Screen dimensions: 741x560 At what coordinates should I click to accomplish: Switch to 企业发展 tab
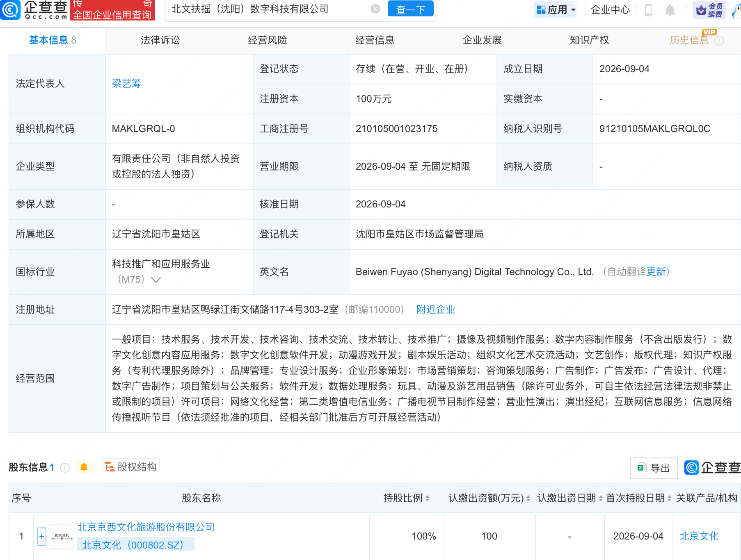point(482,40)
